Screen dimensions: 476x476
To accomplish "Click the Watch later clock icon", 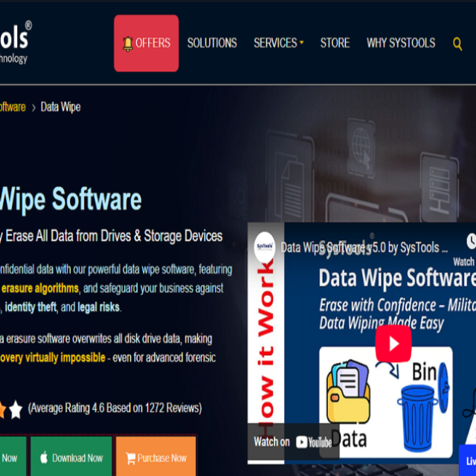I will coord(470,242).
